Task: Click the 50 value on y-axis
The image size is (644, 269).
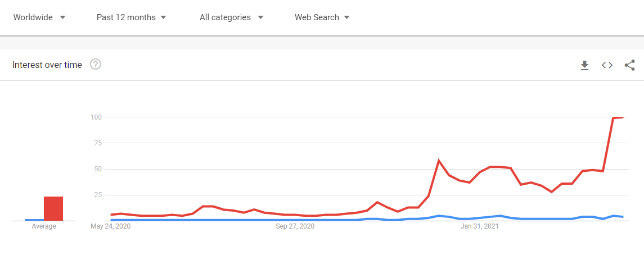Action: coord(98,170)
